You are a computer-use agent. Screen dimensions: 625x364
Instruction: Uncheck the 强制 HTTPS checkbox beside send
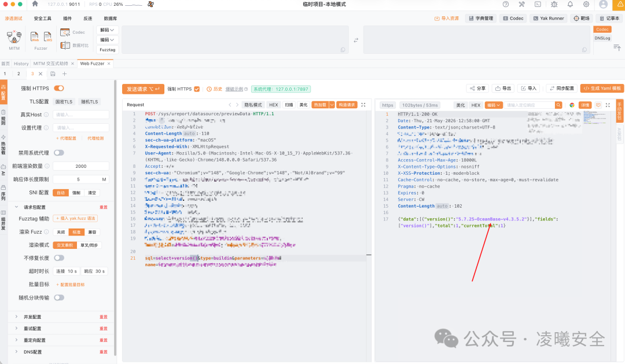(197, 89)
